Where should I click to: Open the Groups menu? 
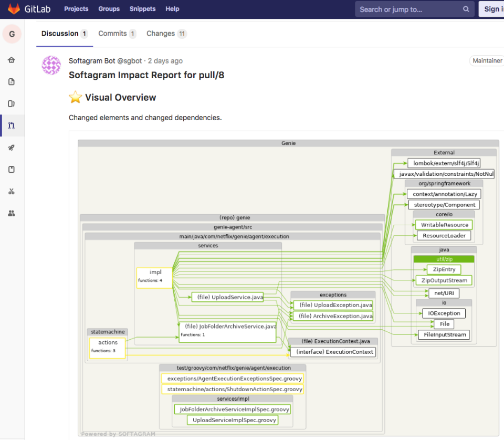109,8
